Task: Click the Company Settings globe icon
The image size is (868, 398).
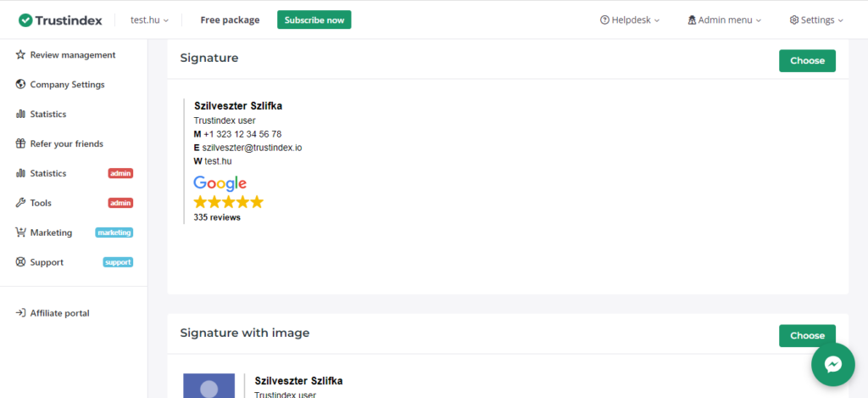Action: pyautogui.click(x=20, y=85)
